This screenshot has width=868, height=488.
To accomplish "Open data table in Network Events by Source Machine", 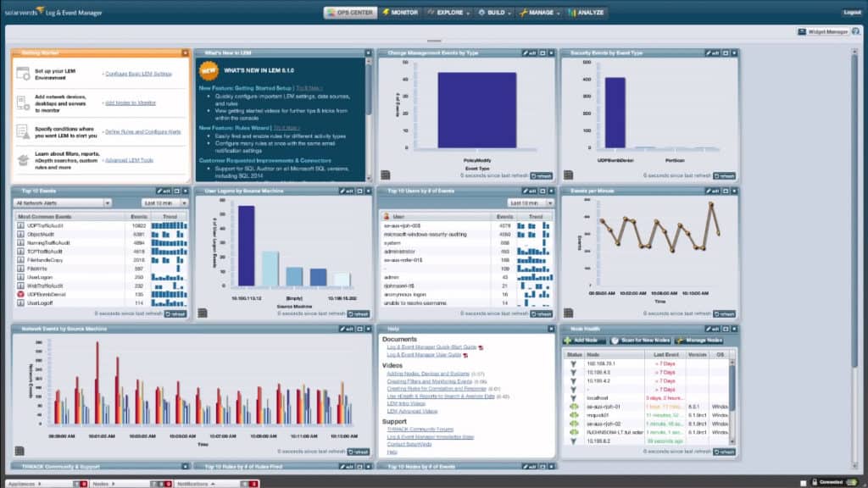I will [x=19, y=451].
